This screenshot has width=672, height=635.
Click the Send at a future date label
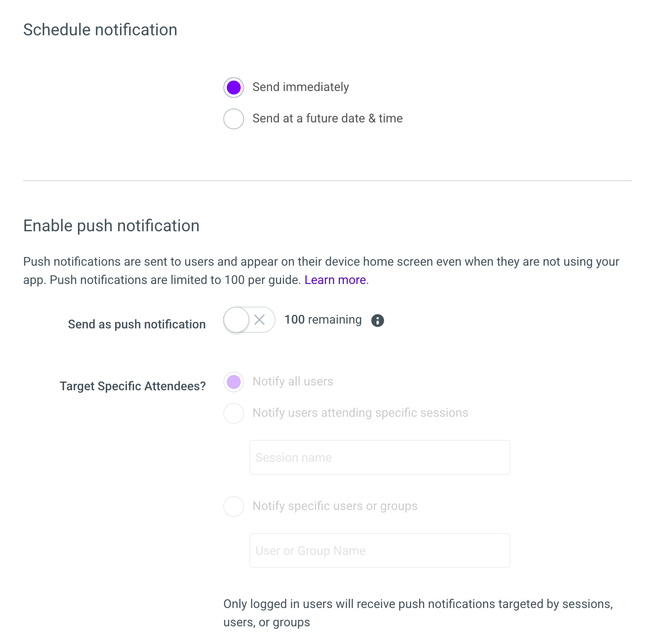pos(327,118)
